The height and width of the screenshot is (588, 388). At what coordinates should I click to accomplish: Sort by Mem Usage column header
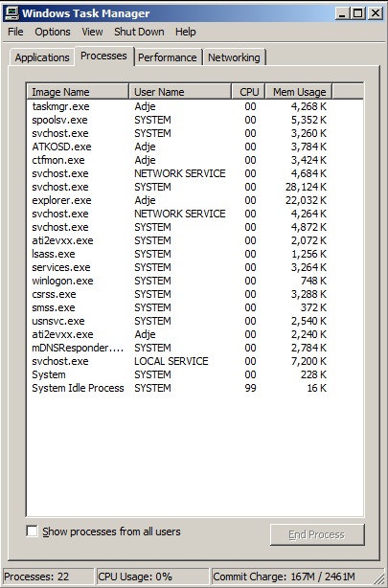299,92
